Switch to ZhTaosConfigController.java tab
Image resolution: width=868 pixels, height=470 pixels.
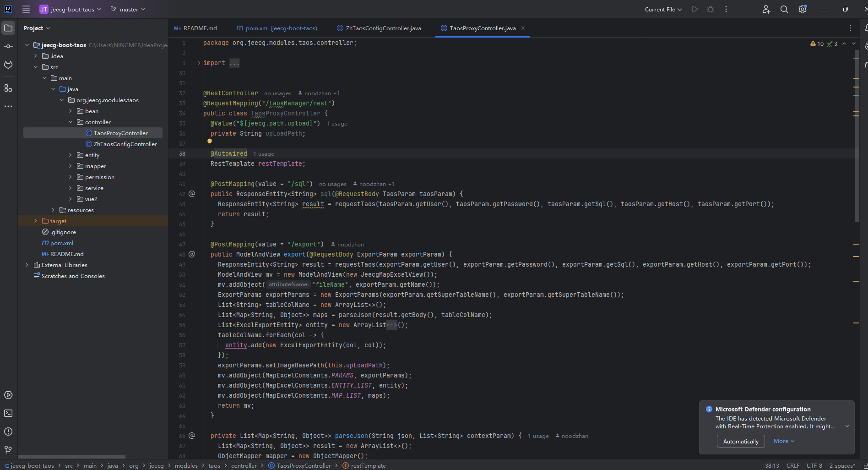(x=379, y=28)
